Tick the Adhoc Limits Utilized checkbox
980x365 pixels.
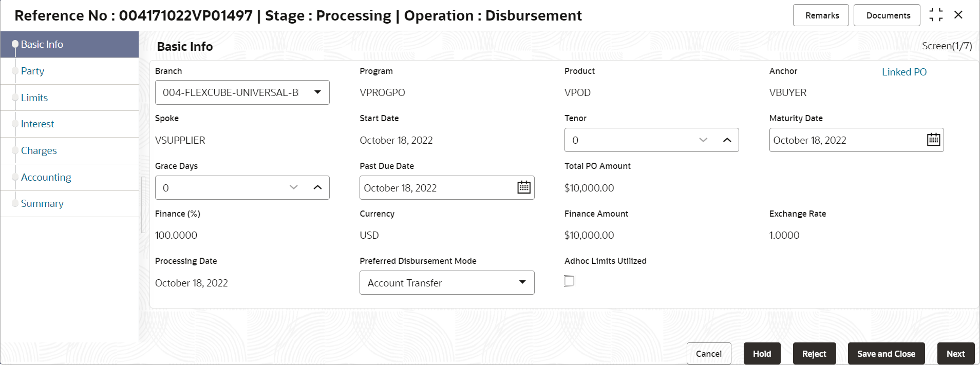[570, 281]
